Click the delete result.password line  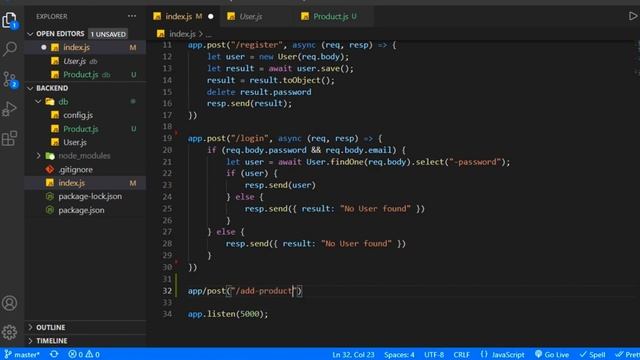coord(259,92)
